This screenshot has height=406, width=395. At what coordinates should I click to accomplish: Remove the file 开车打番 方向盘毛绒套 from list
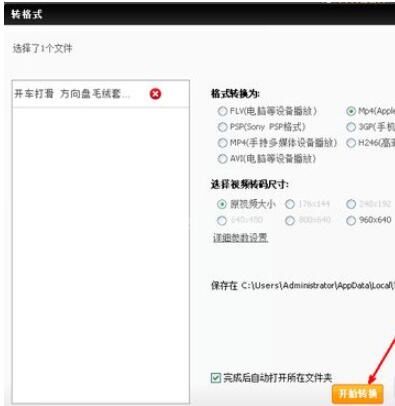tap(155, 94)
